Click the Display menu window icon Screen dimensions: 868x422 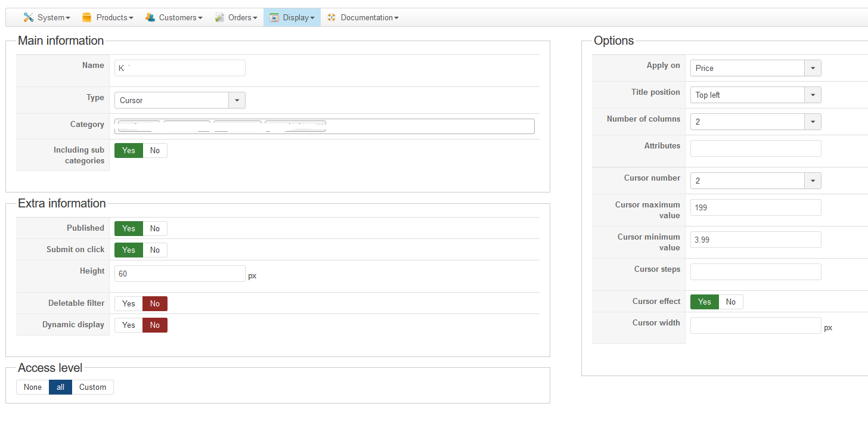click(274, 17)
